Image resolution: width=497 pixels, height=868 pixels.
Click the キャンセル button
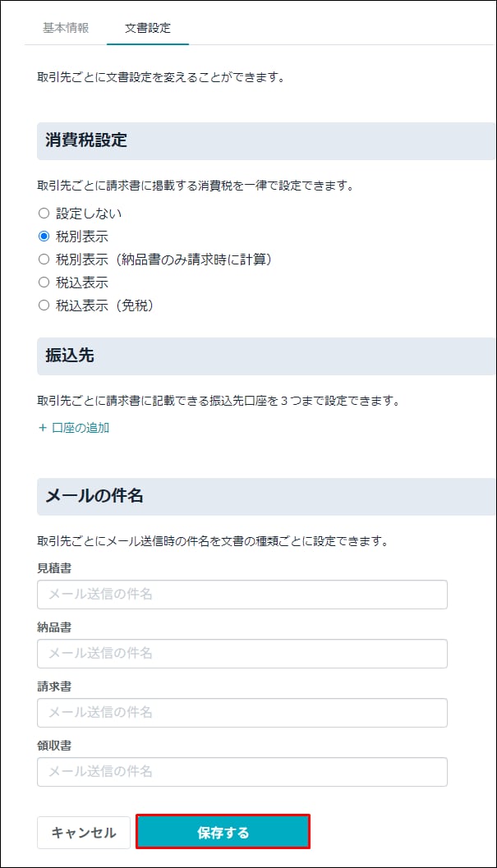point(84,833)
